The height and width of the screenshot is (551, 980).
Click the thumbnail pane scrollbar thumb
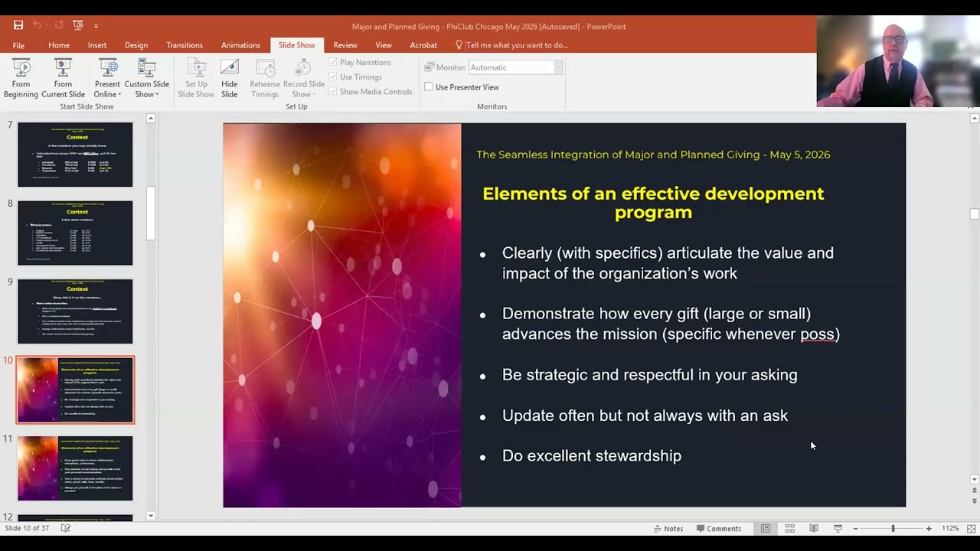click(151, 214)
